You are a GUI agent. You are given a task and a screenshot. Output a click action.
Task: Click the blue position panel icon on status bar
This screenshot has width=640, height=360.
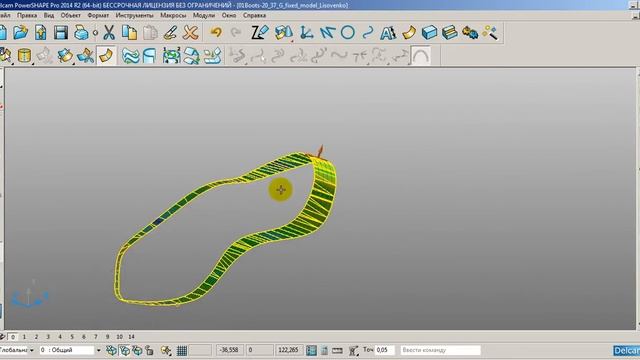[x=311, y=350]
